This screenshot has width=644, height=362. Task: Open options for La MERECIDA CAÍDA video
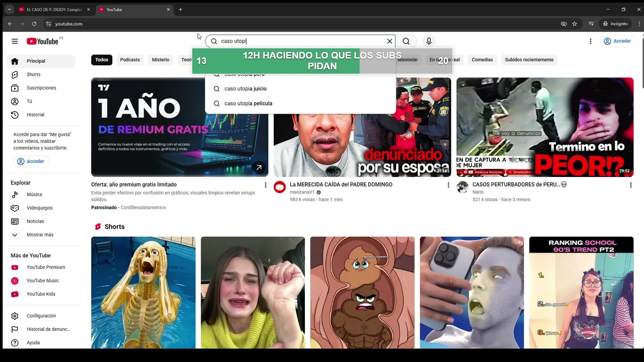[x=448, y=185]
